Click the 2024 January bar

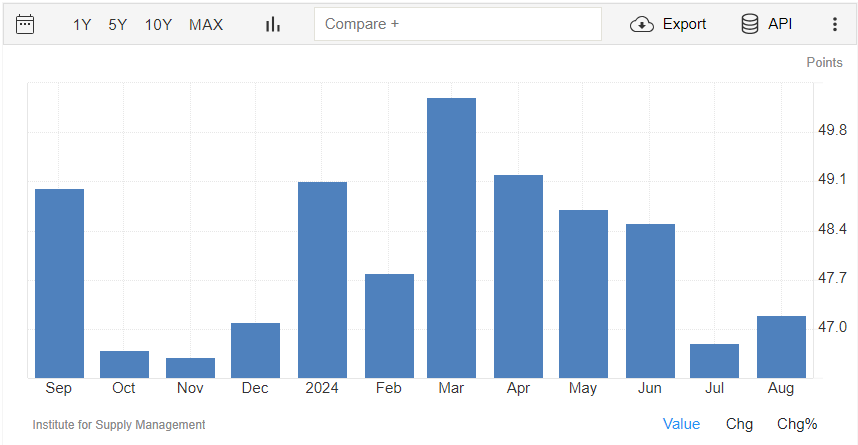pos(322,280)
